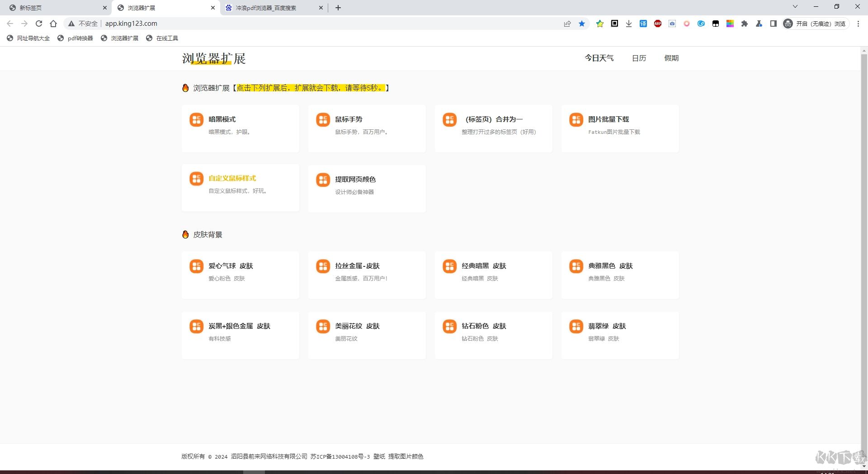Image resolution: width=868 pixels, height=474 pixels.
Task: Click the 浏览器扩展 site logo
Action: (214, 58)
